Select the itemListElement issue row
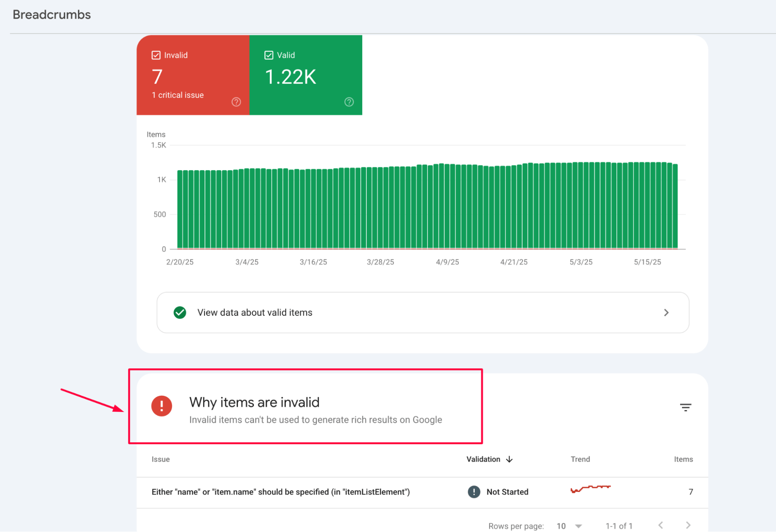The height and width of the screenshot is (532, 776). coord(280,492)
